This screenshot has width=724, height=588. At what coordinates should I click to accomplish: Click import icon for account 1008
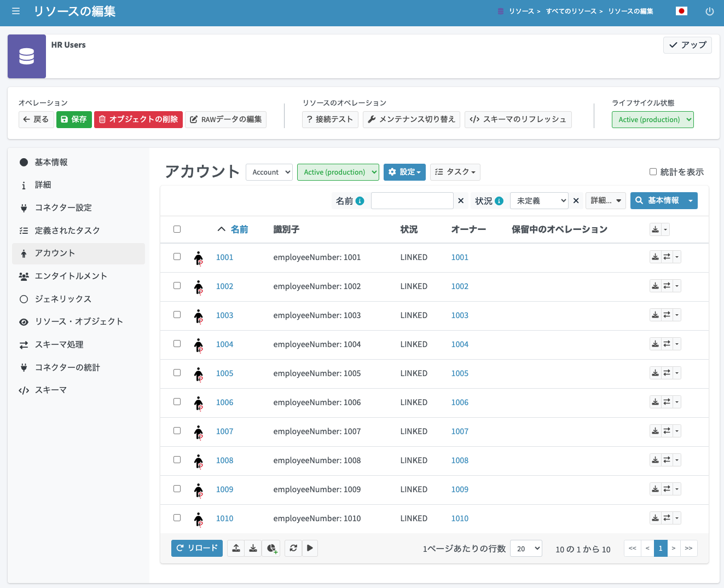pos(655,460)
